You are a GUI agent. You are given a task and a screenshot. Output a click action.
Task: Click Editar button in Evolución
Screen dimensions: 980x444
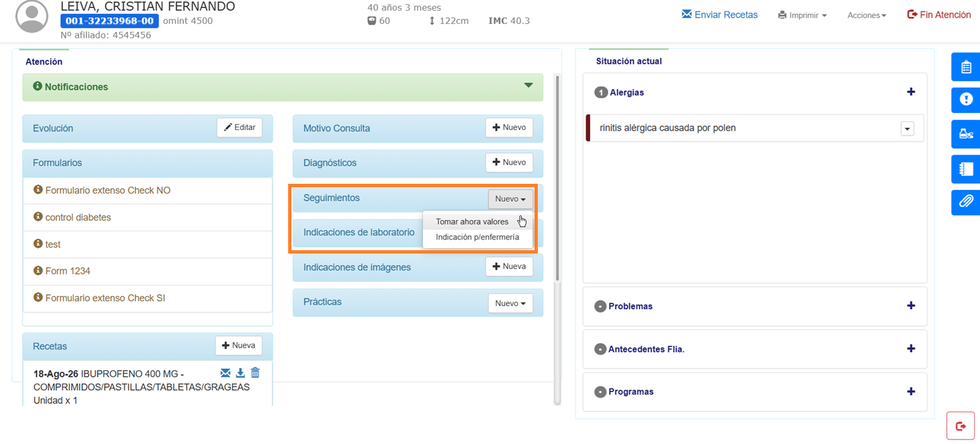click(x=240, y=127)
